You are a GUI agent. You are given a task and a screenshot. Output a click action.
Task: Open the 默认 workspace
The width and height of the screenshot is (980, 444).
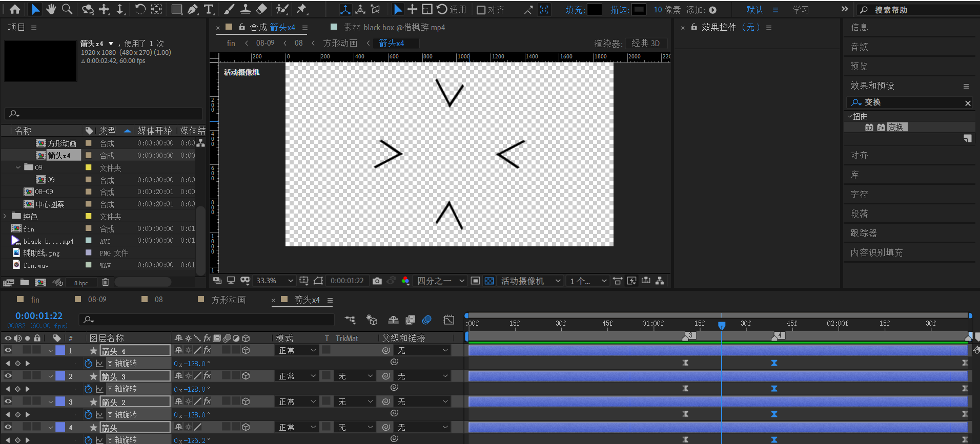(x=754, y=10)
